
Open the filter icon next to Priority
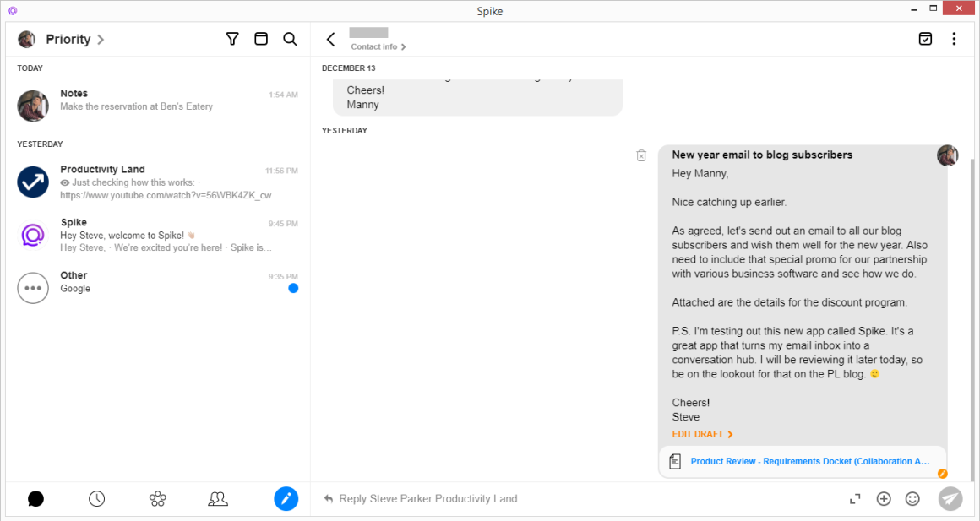(232, 38)
